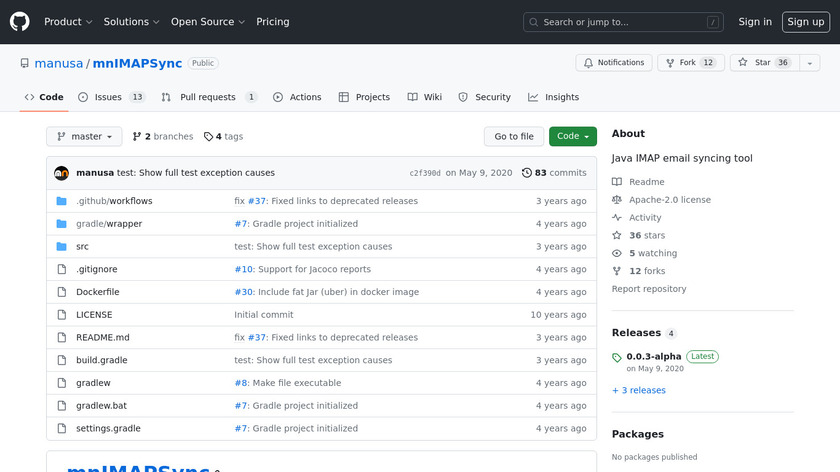Open the build.gradle file
This screenshot has width=840, height=472.
pos(102,360)
